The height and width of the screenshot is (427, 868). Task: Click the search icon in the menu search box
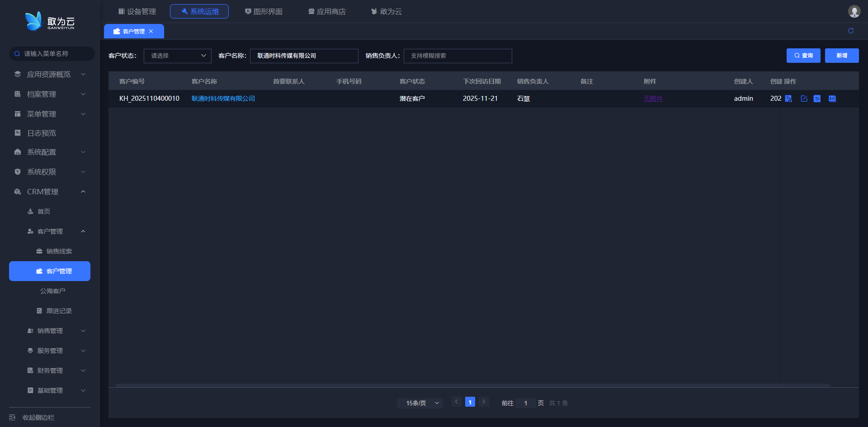17,54
